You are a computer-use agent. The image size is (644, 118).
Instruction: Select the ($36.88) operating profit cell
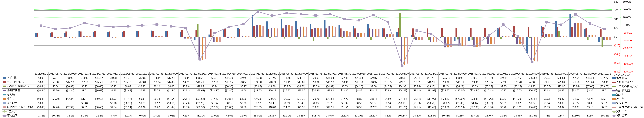click(532, 78)
